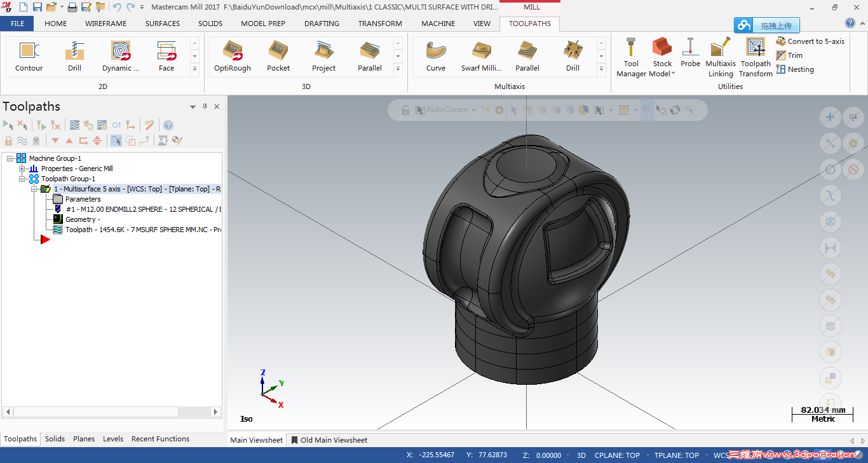Create a Multiaxis Curve toolpath
868x463 pixels.
(x=436, y=57)
